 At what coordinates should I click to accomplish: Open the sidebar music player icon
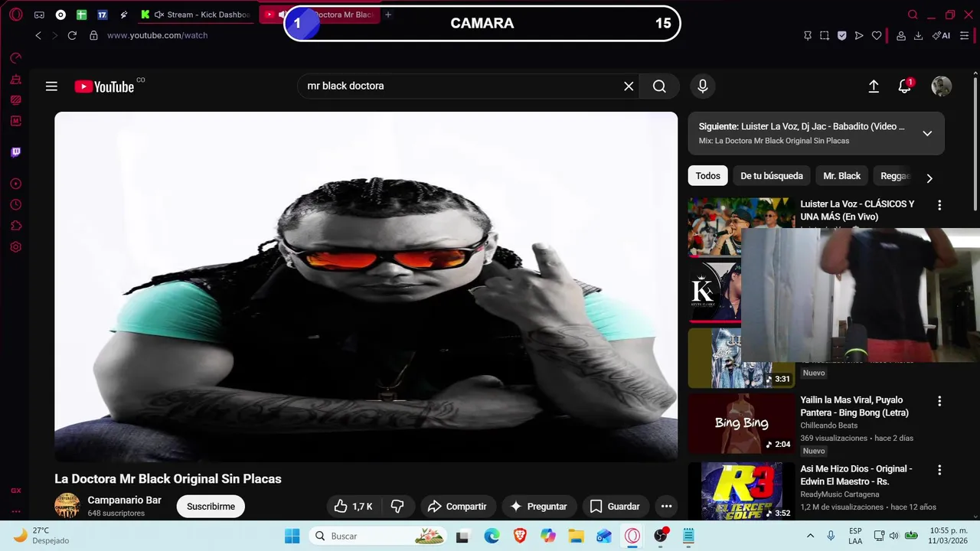15,184
